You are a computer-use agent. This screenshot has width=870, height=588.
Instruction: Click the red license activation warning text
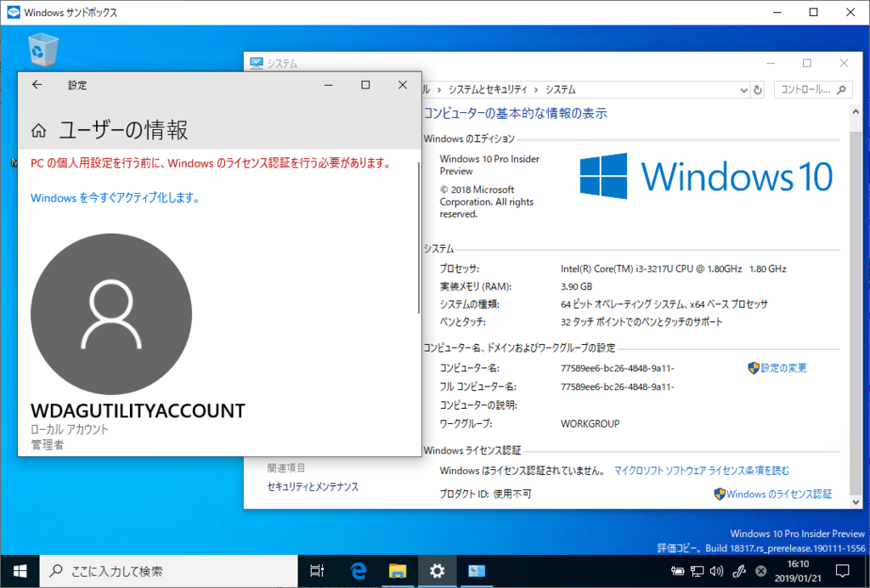211,164
